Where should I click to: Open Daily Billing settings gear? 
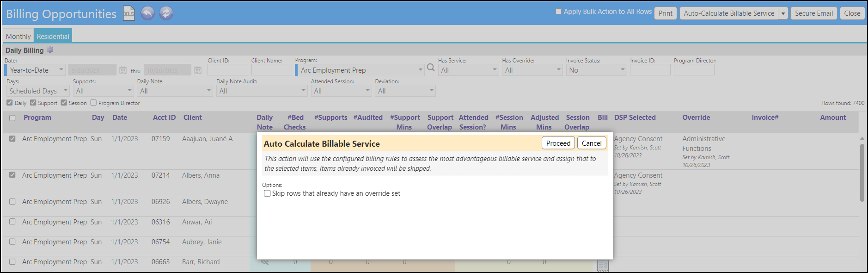pos(50,50)
